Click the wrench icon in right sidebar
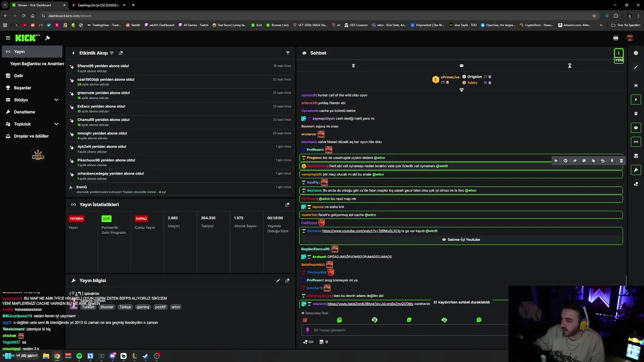The image size is (644, 362). [x=636, y=170]
